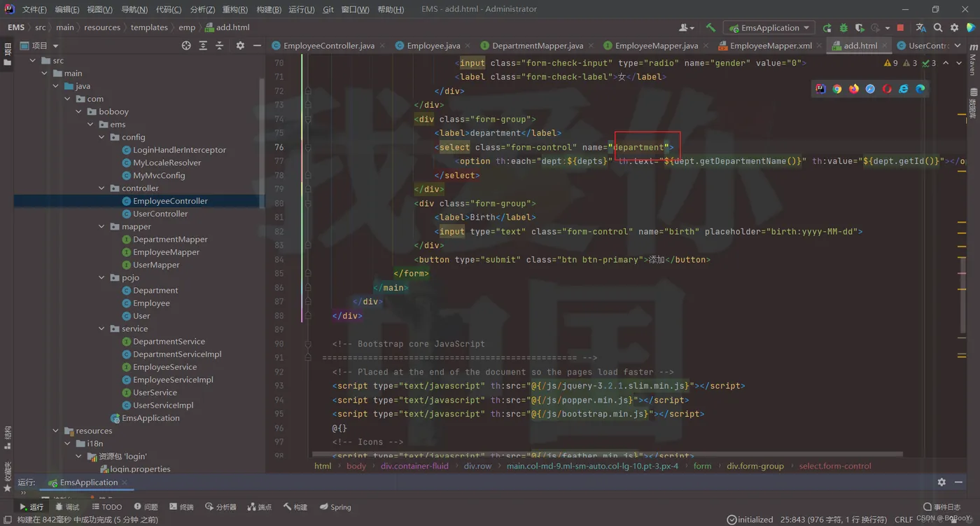
Task: Toggle code folding at line 76
Action: pos(307,147)
